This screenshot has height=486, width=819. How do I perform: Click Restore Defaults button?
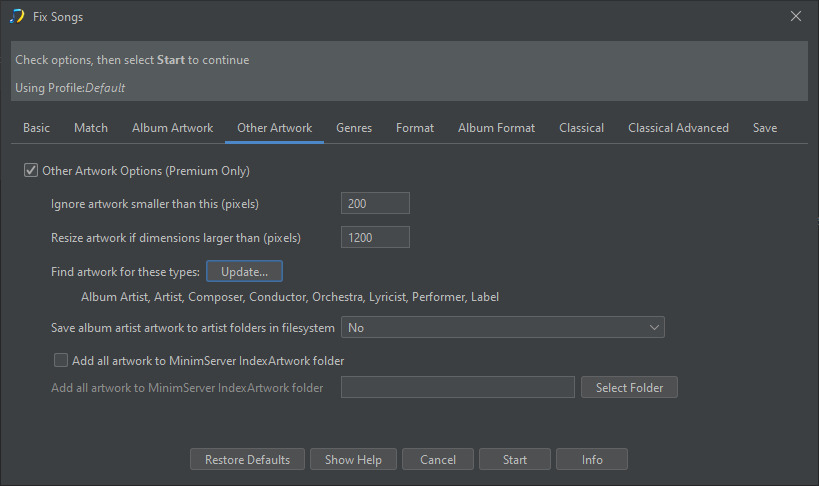(x=247, y=459)
